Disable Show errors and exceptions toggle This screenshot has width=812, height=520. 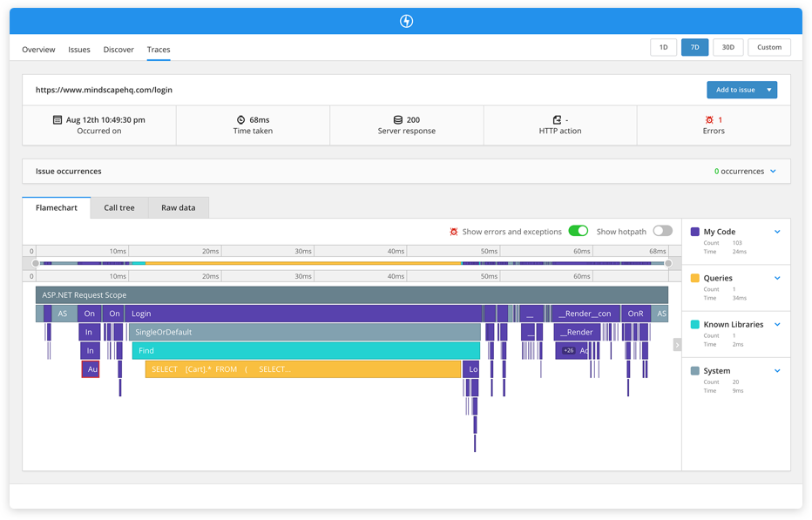[x=579, y=231]
